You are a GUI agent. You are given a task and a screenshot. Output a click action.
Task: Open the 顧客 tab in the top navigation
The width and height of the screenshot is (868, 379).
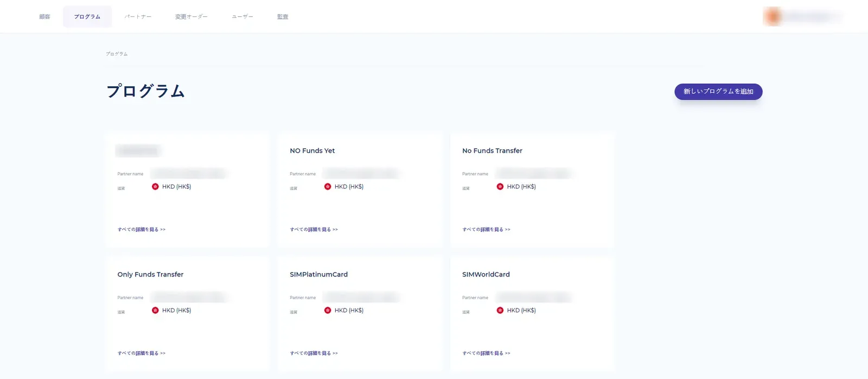click(44, 17)
